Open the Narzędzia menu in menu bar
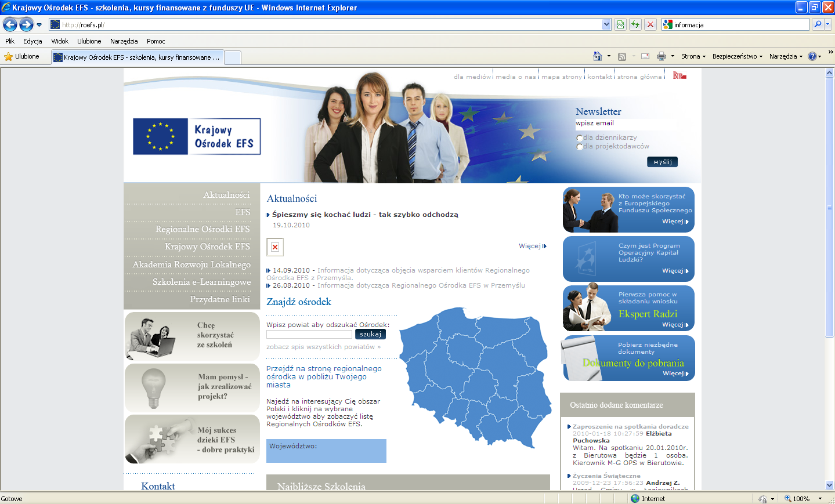 point(124,41)
